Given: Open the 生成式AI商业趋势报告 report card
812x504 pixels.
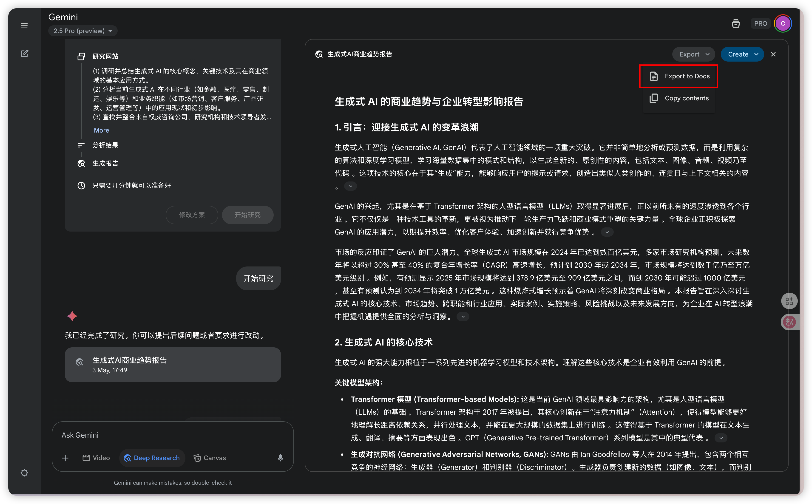Looking at the screenshot, I should point(173,365).
